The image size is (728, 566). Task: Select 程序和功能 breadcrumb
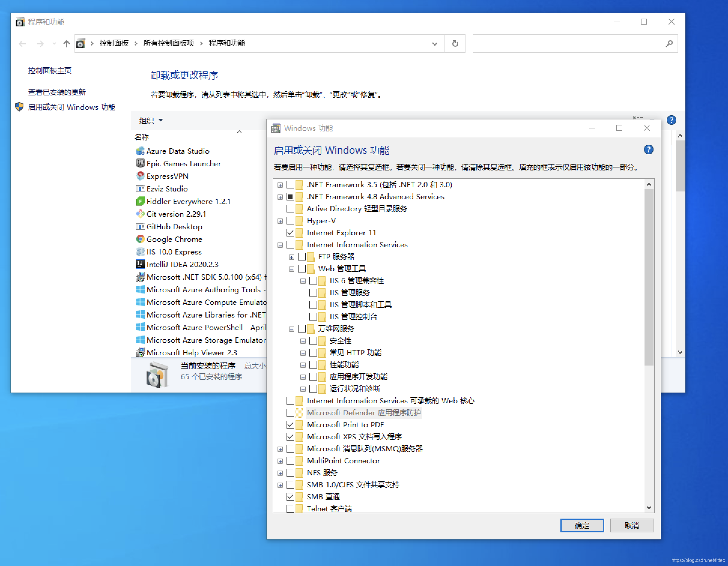[227, 43]
